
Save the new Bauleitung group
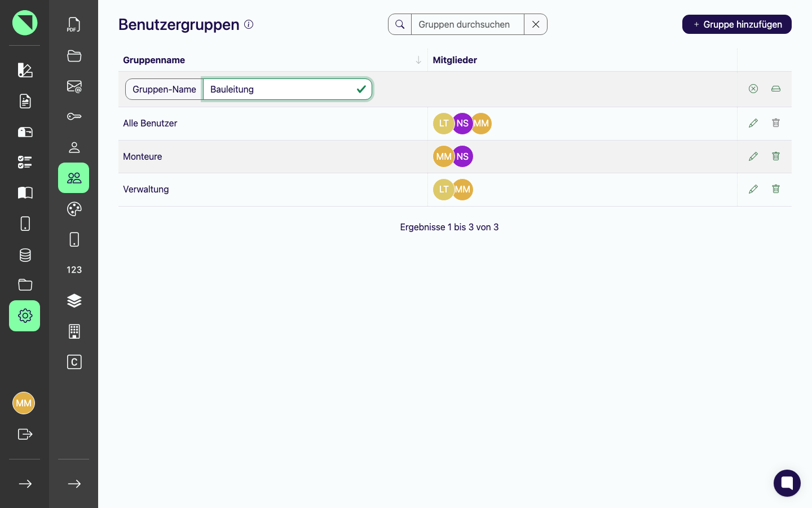pos(776,89)
